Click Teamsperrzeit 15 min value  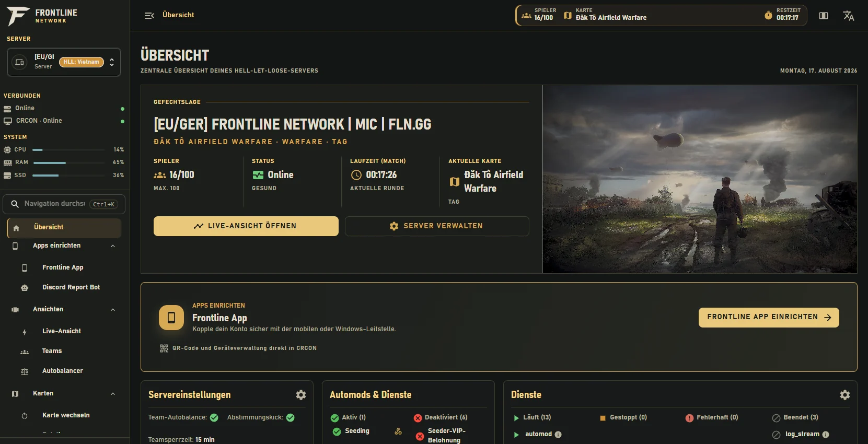[x=205, y=440]
